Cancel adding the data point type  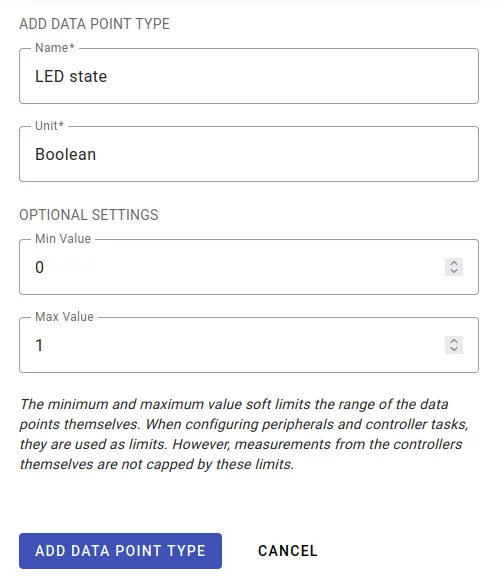(x=287, y=551)
